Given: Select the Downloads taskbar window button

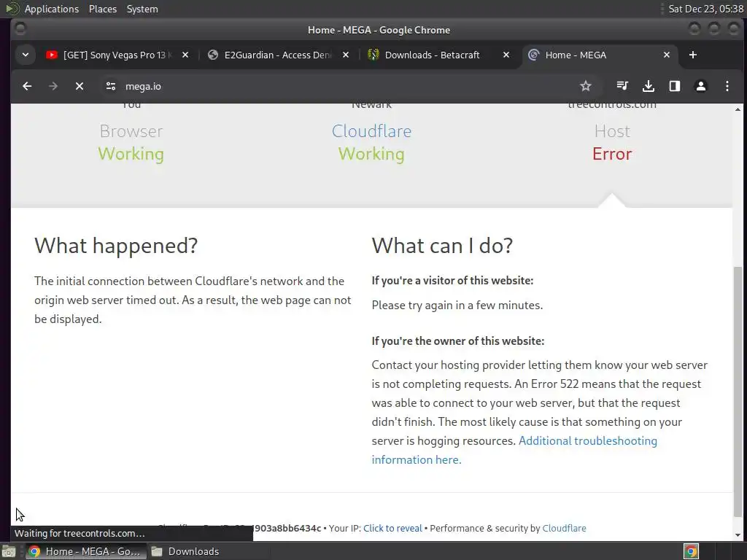Looking at the screenshot, I should pyautogui.click(x=185, y=551).
